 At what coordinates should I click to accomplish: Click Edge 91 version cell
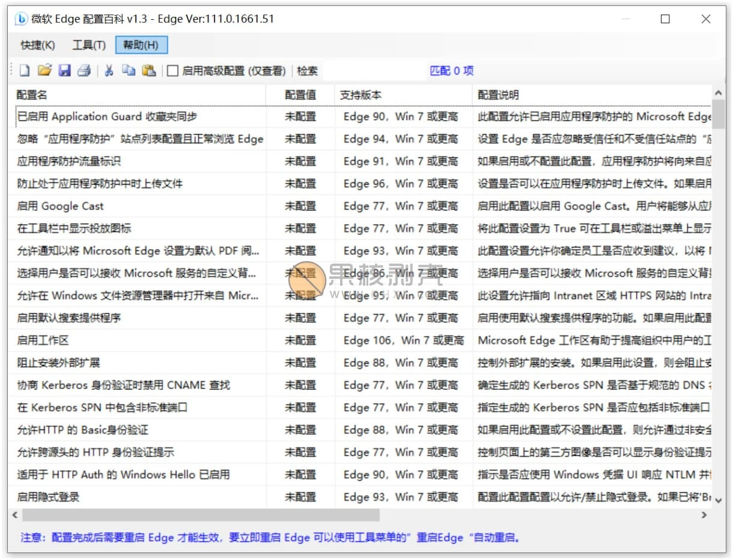(401, 161)
